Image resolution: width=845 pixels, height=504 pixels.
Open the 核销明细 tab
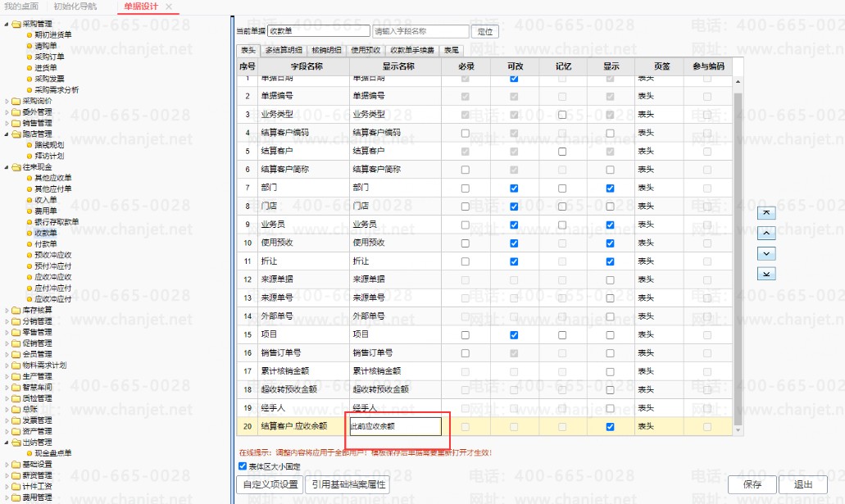click(326, 50)
